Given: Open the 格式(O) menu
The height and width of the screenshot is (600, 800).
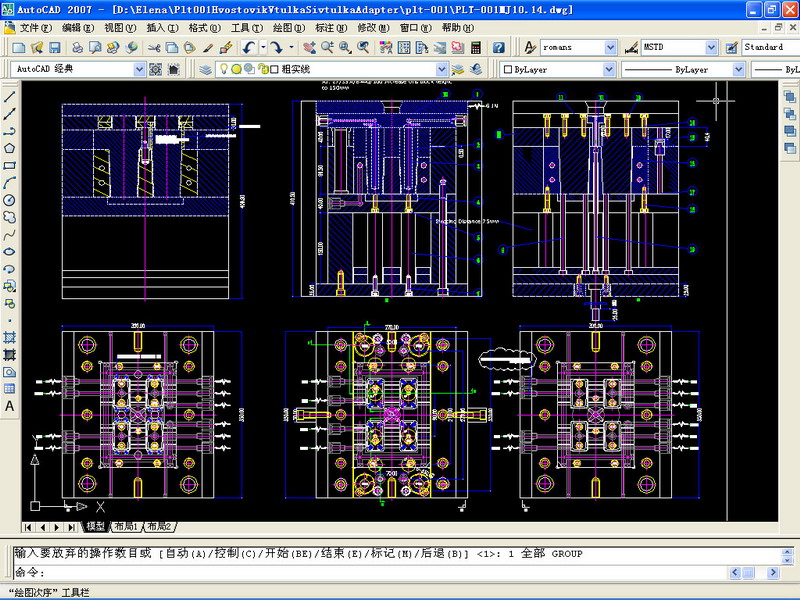Looking at the screenshot, I should 204,28.
